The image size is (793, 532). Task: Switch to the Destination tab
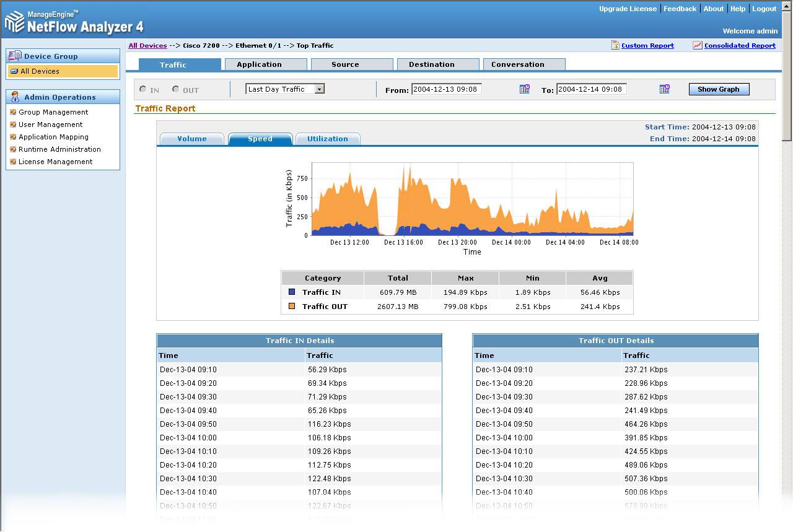coord(438,64)
